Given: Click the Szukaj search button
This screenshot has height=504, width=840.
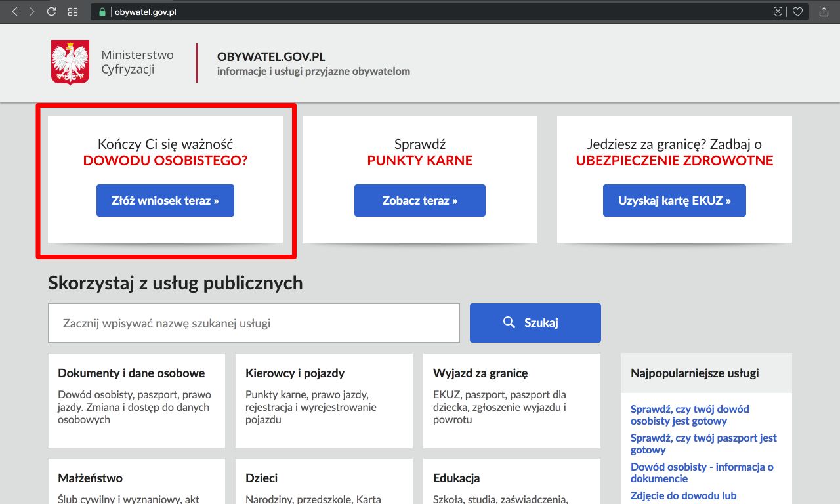Looking at the screenshot, I should click(535, 323).
